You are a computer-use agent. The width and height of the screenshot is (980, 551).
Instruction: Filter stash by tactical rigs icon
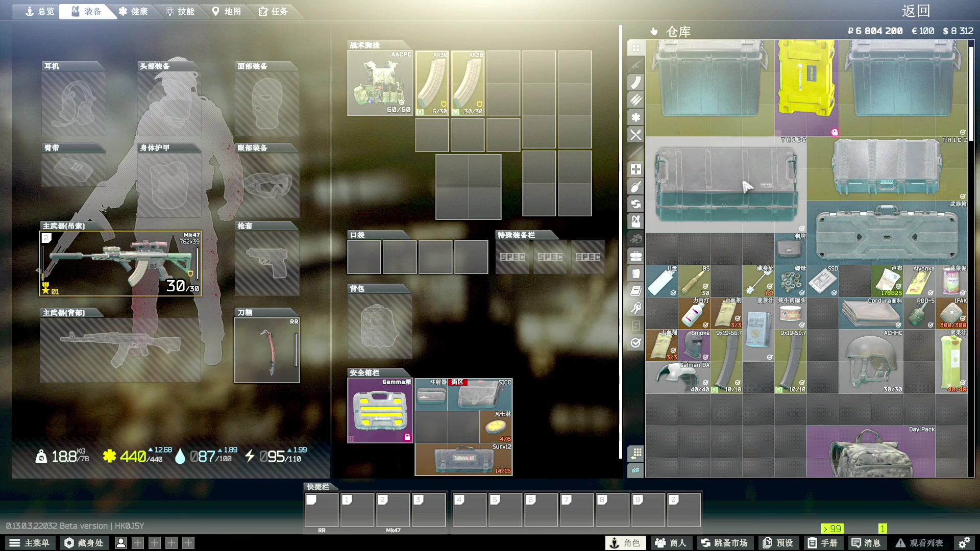coord(635,221)
